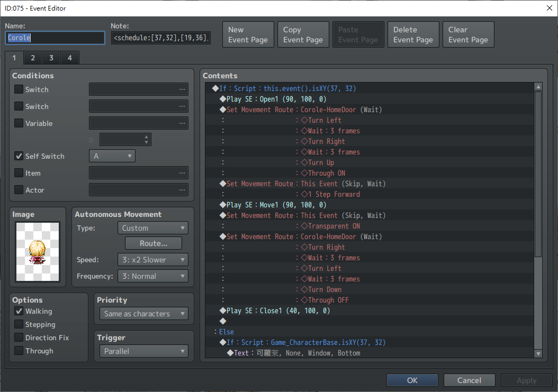Switch to event page tab 1
This screenshot has height=392, width=558.
click(14, 58)
